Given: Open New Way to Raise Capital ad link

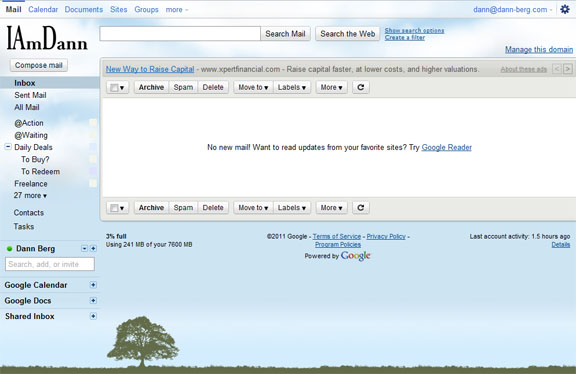Looking at the screenshot, I should (x=150, y=69).
